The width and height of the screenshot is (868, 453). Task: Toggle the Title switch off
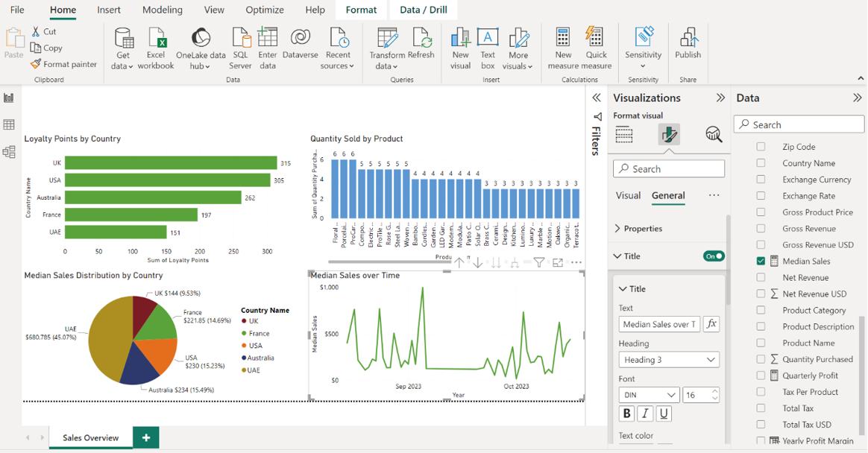pyautogui.click(x=714, y=256)
